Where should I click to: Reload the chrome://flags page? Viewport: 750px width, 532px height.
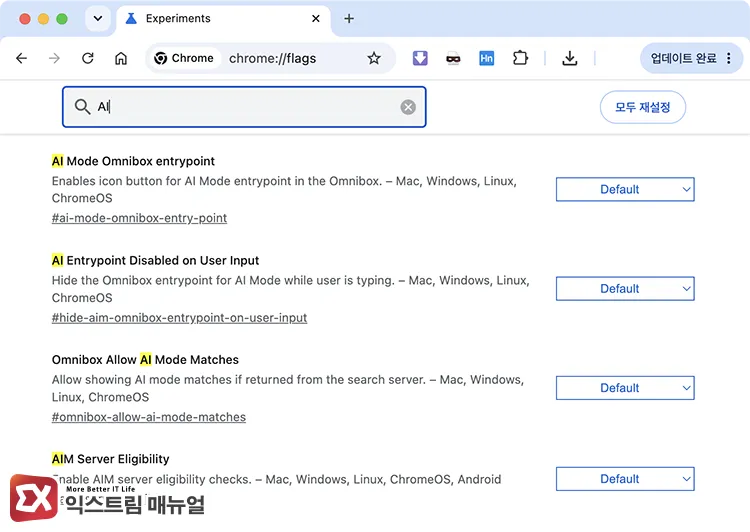click(x=88, y=58)
